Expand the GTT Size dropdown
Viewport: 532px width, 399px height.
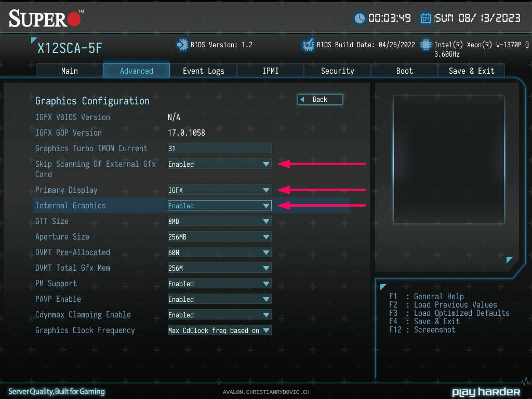[219, 221]
